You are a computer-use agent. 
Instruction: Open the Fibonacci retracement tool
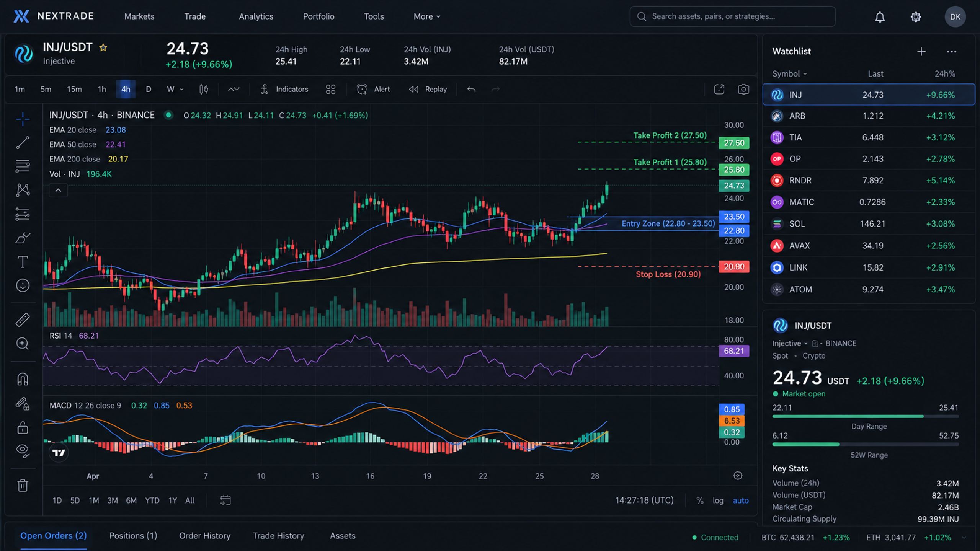(x=23, y=166)
